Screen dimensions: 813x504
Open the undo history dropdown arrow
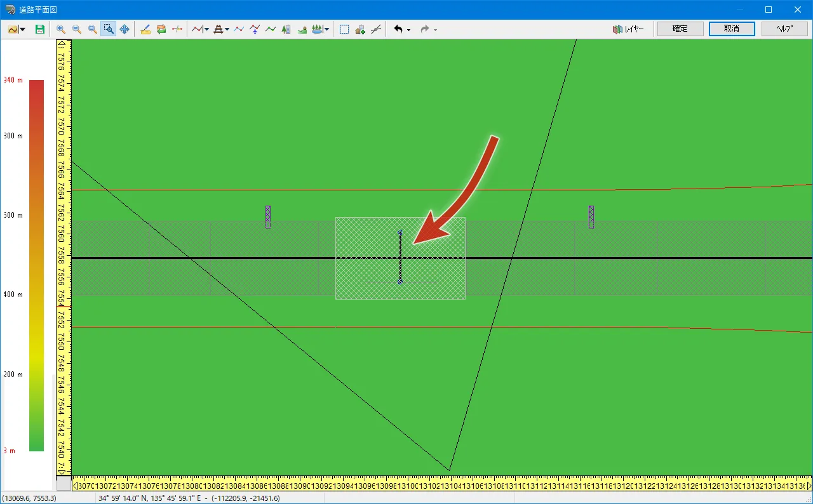point(408,30)
